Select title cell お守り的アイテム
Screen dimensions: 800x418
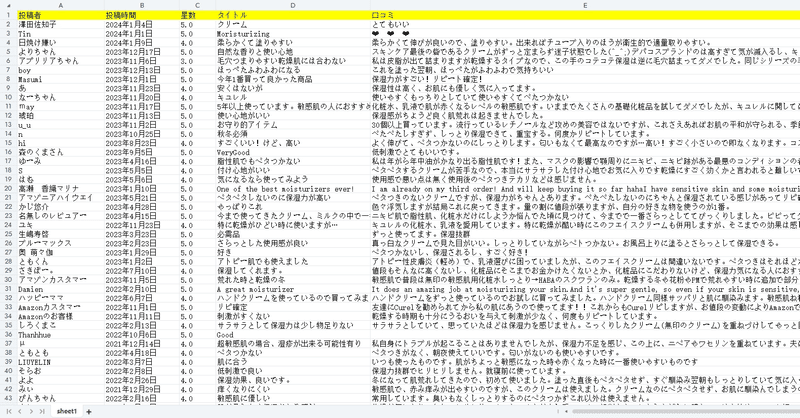coord(293,125)
